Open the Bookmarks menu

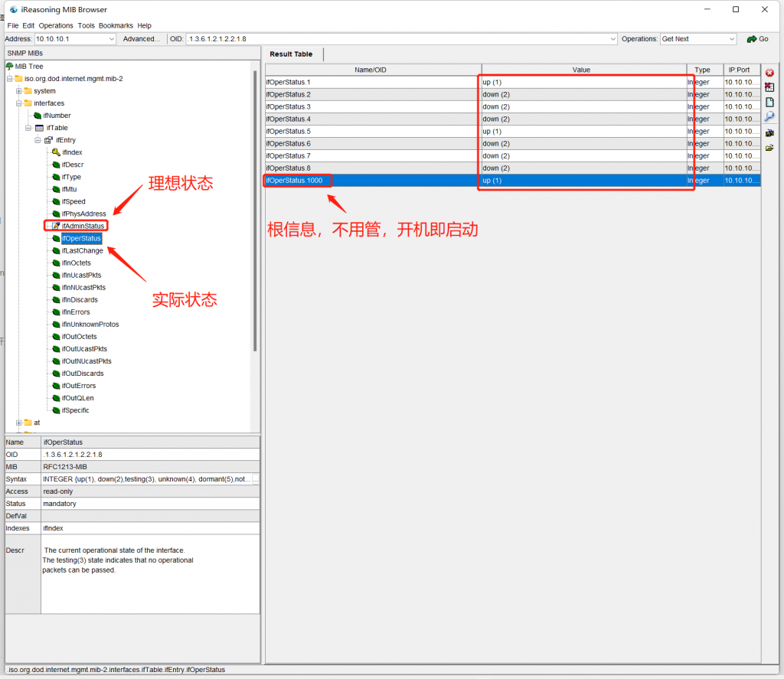(116, 25)
